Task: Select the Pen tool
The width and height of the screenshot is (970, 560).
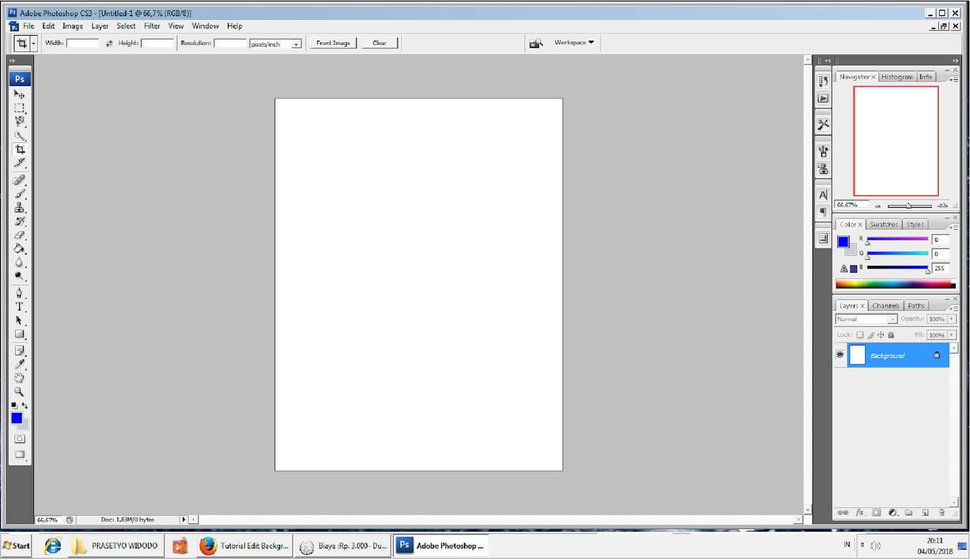Action: [x=19, y=293]
